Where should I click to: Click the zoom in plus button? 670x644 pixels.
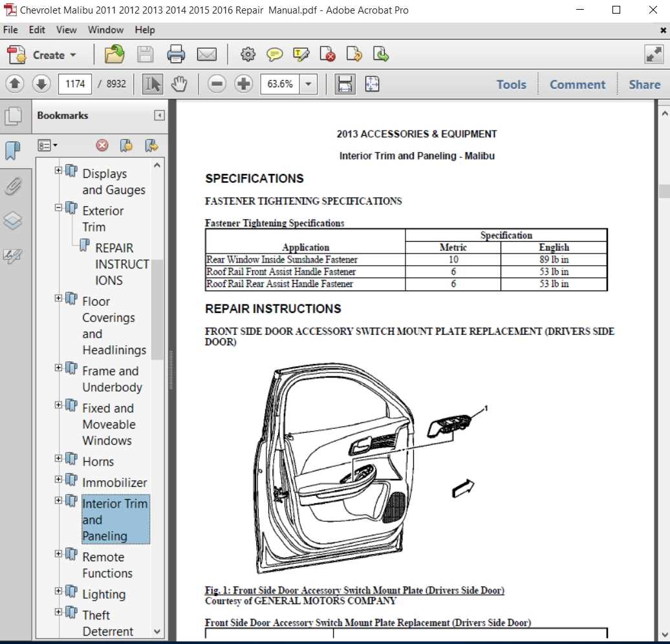(244, 84)
